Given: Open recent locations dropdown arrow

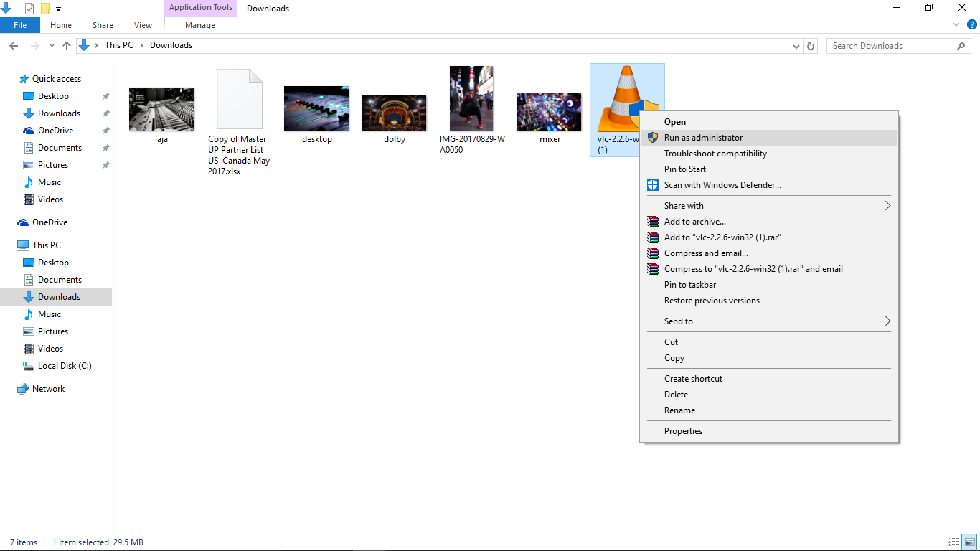Looking at the screenshot, I should (52, 46).
